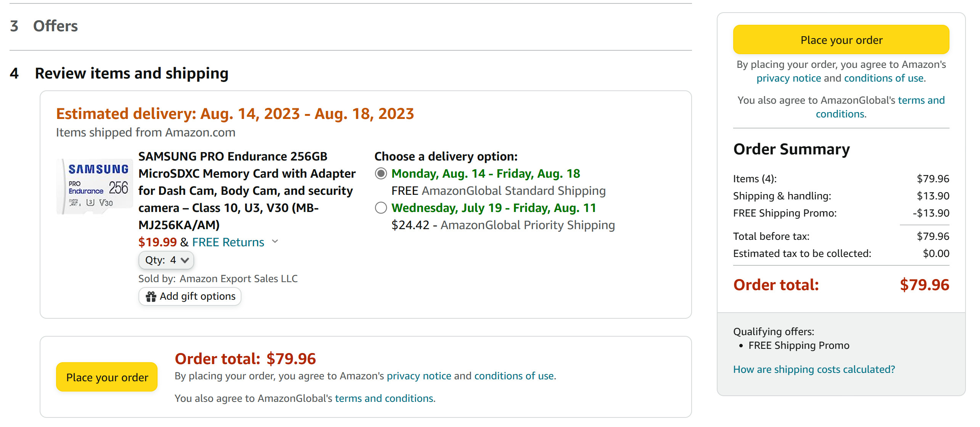Click the Add gift options button
The width and height of the screenshot is (980, 427).
pyautogui.click(x=190, y=297)
